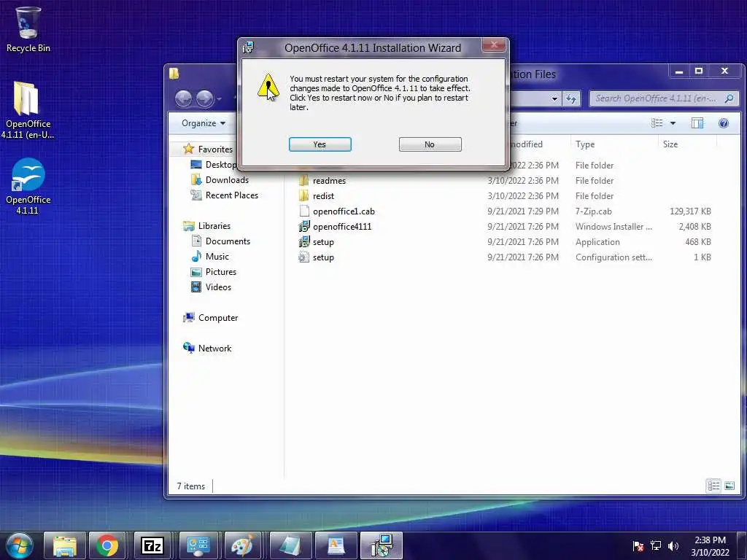Close the OpenOffice Installation Wizard dialog
The image size is (747, 560).
(x=494, y=45)
